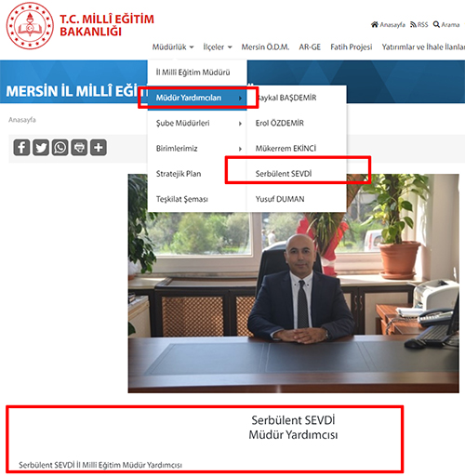This screenshot has width=465, height=476.
Task: Expand the Birimlerimiz submenu
Action: click(197, 149)
